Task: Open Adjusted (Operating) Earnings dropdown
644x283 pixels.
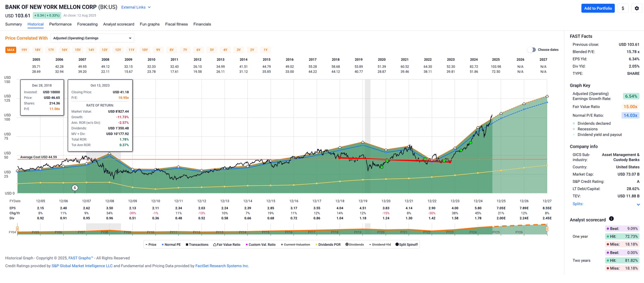Action: pos(92,38)
